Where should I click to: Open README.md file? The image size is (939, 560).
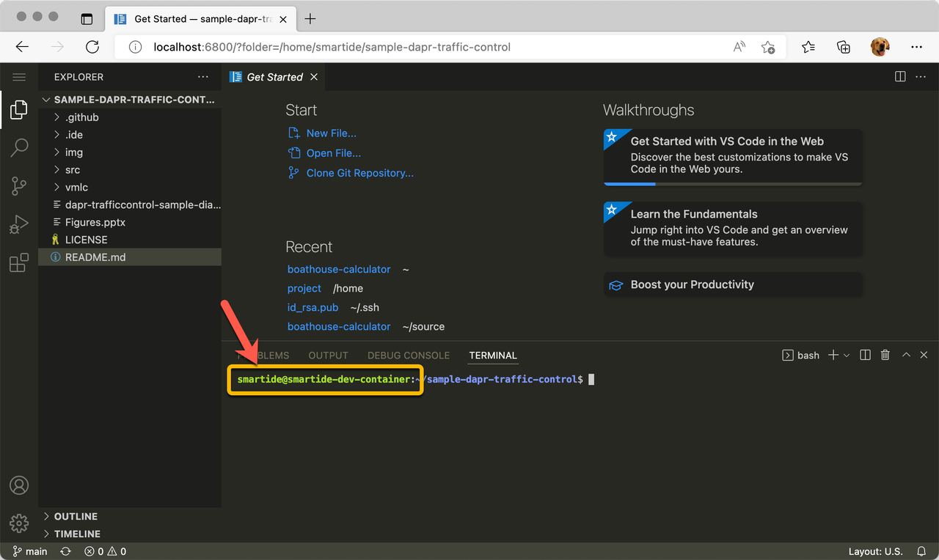point(130,257)
